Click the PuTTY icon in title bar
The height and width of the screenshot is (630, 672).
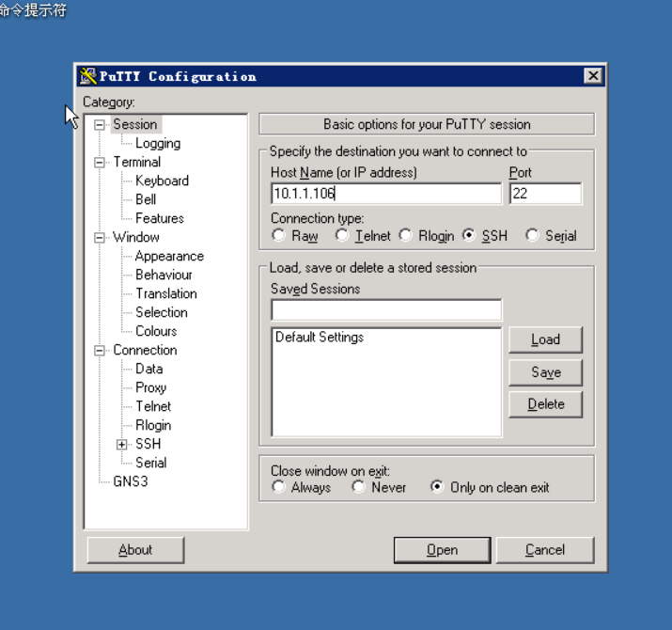point(87,76)
